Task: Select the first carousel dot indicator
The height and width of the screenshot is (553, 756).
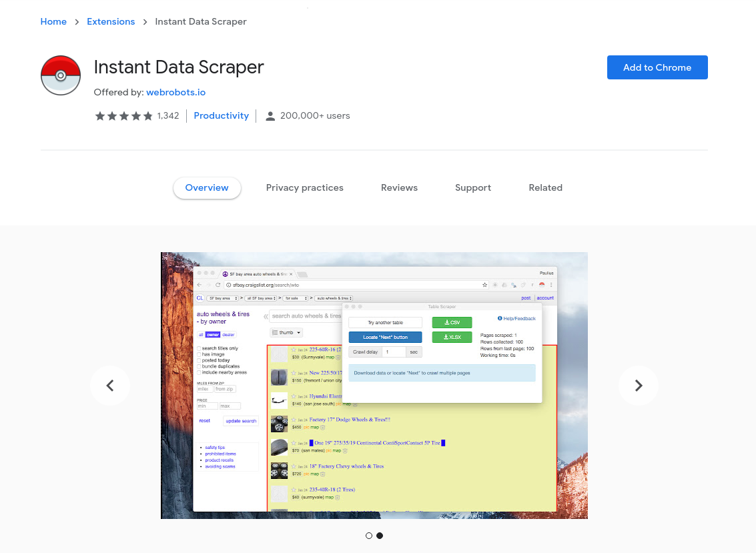Action: click(x=369, y=536)
